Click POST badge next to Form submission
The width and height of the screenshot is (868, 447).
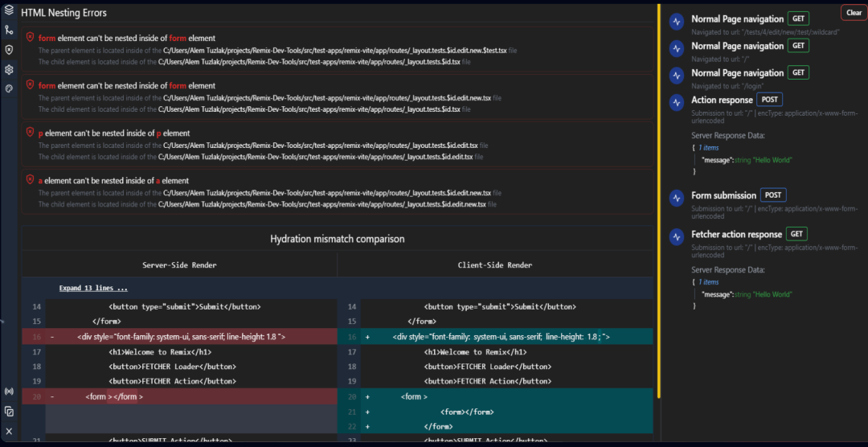(773, 195)
